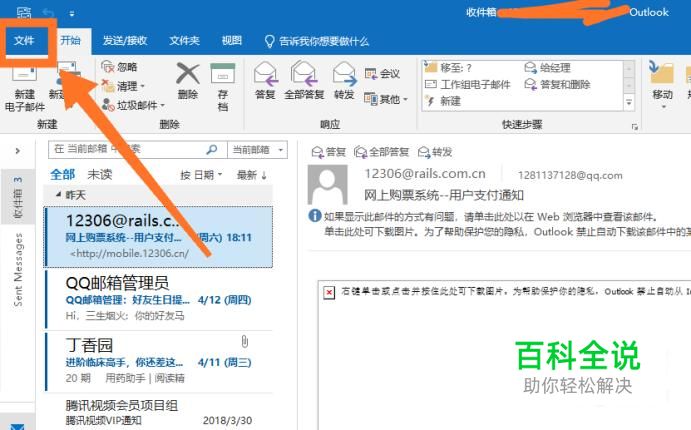Filter by 未读 messages

[100, 174]
